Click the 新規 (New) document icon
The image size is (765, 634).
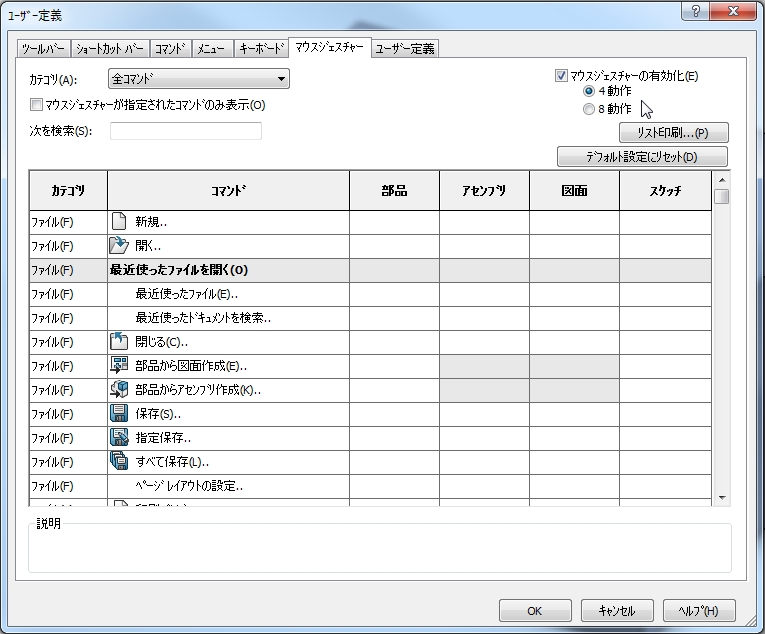[x=120, y=222]
